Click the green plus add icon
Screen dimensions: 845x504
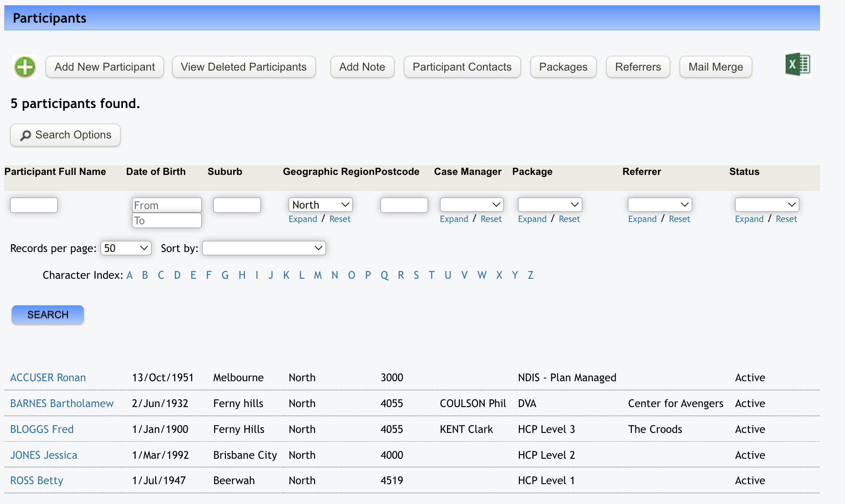tap(25, 67)
